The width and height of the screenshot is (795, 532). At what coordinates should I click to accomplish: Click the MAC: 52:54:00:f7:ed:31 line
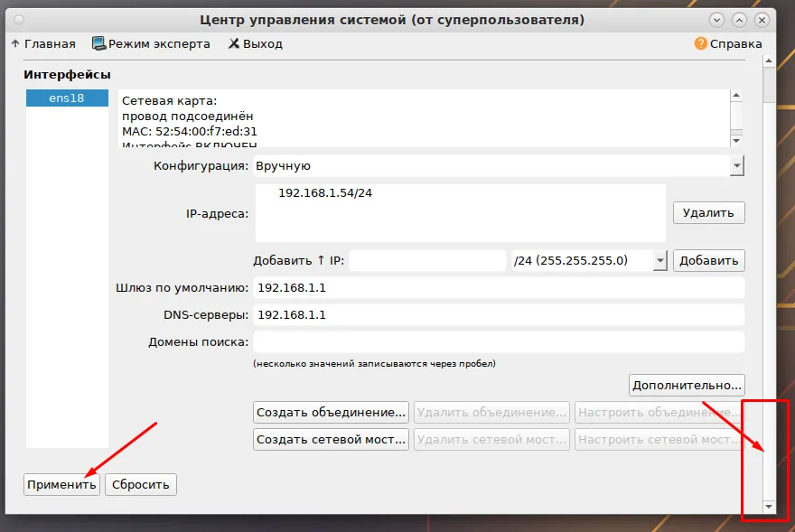tap(189, 132)
